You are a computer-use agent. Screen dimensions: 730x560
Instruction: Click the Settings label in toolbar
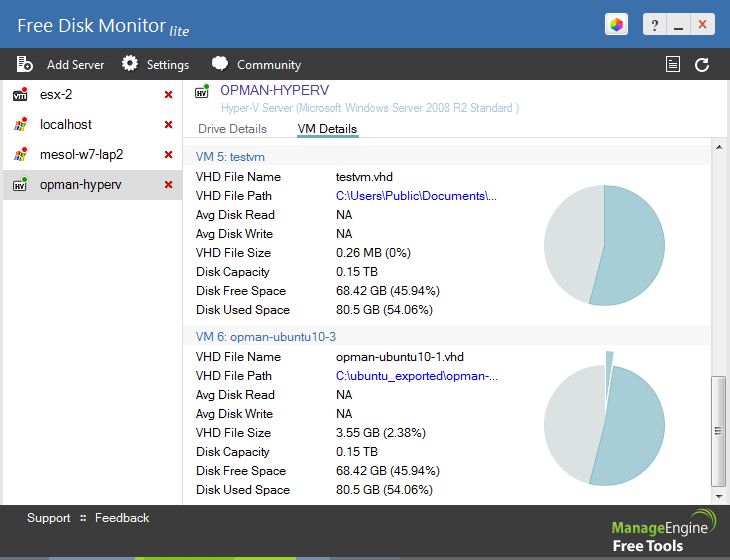168,65
